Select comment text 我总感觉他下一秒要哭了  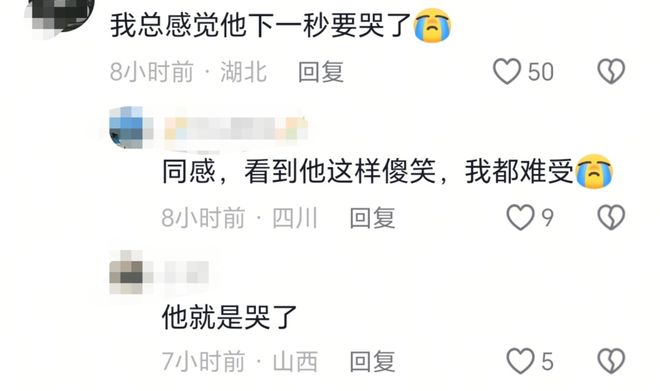pyautogui.click(x=261, y=26)
